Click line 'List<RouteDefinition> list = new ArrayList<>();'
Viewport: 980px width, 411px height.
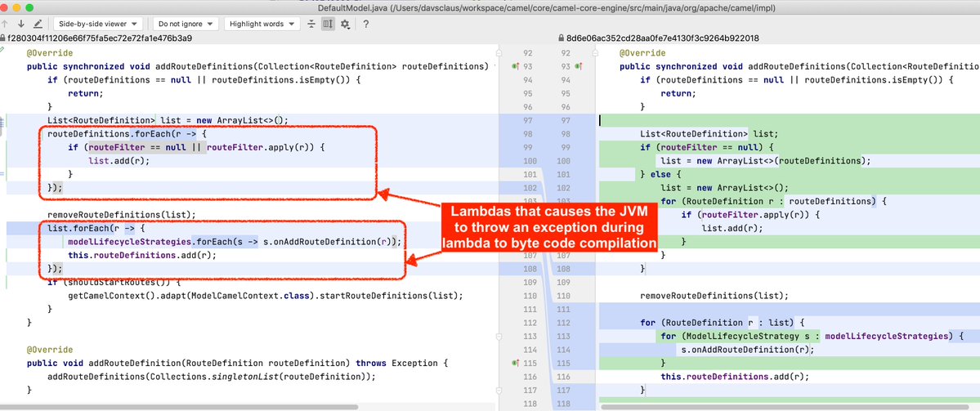168,120
